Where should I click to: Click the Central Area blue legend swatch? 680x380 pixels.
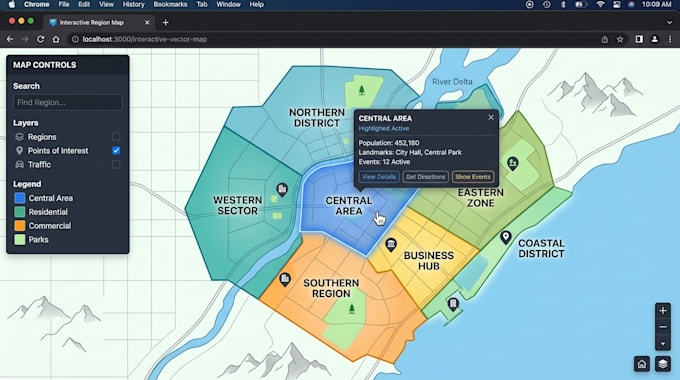pos(20,198)
